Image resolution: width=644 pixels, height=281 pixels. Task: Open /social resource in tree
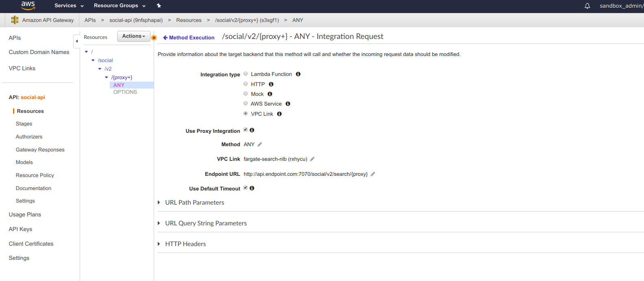[105, 61]
